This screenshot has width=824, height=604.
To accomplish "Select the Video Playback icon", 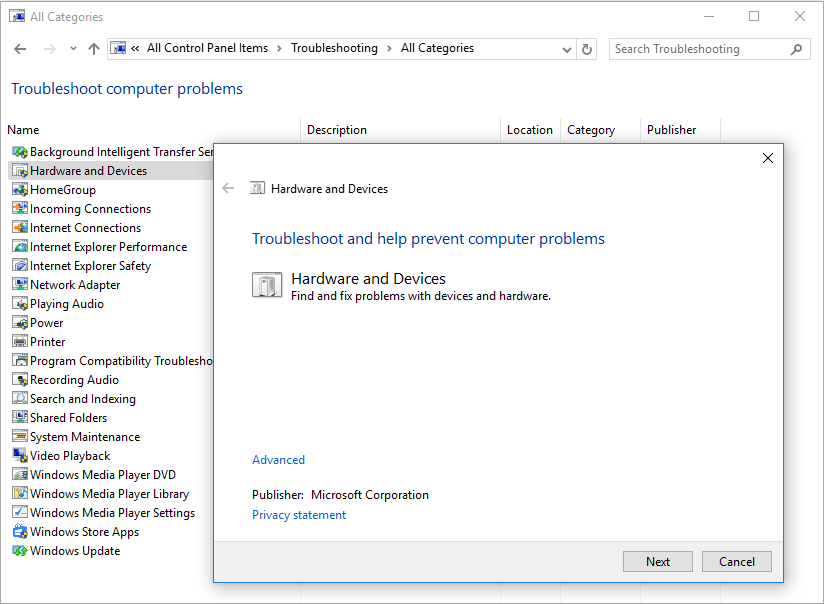I will 19,456.
